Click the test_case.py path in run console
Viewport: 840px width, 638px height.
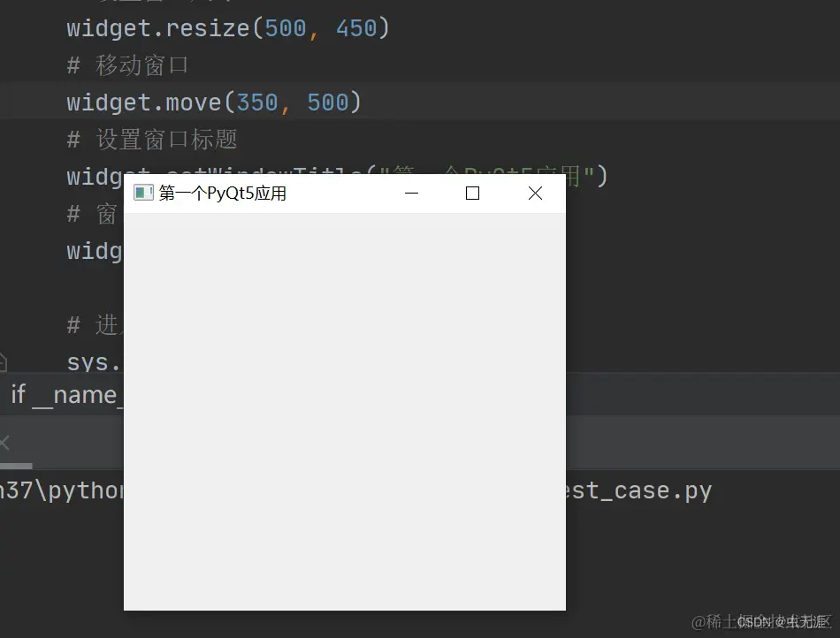click(638, 490)
